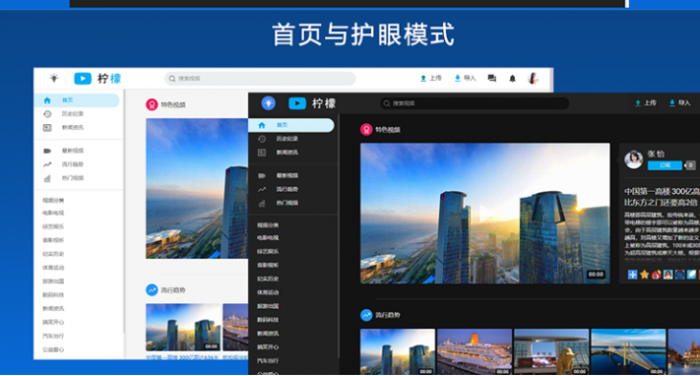Image resolution: width=700 pixels, height=376 pixels.
Task: Click the history clock icon in dark sidebar
Action: pyautogui.click(x=262, y=139)
